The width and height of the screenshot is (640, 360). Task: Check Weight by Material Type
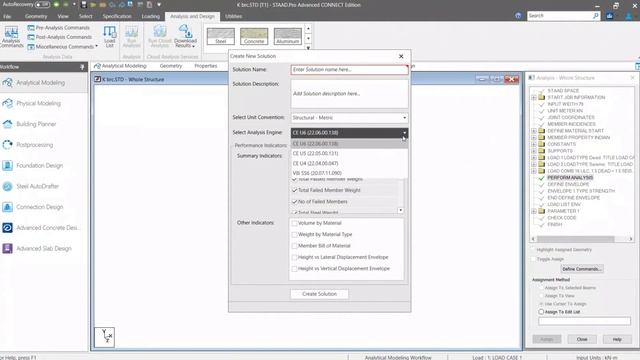294,235
